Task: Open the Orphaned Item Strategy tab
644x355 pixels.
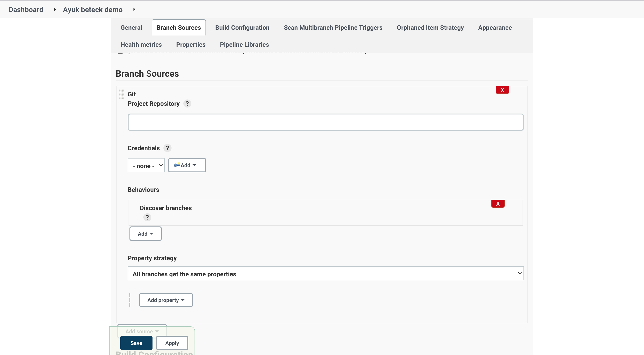Action: pos(430,27)
